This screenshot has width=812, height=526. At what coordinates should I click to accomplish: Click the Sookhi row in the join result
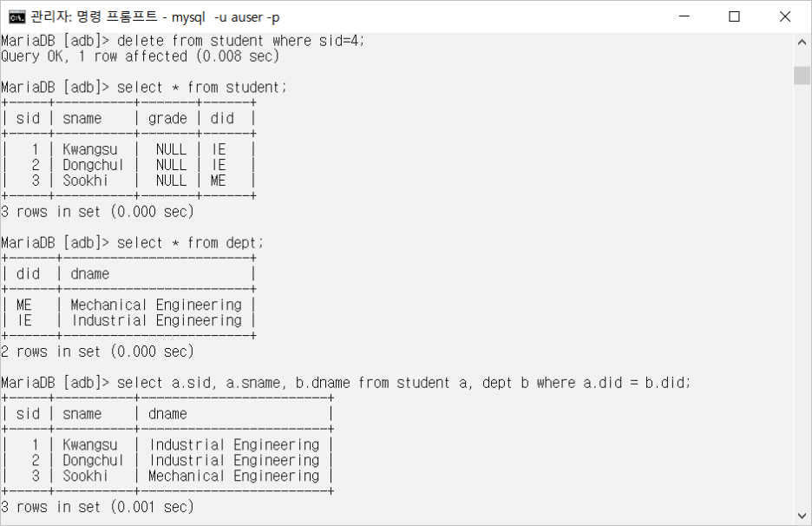(x=167, y=477)
